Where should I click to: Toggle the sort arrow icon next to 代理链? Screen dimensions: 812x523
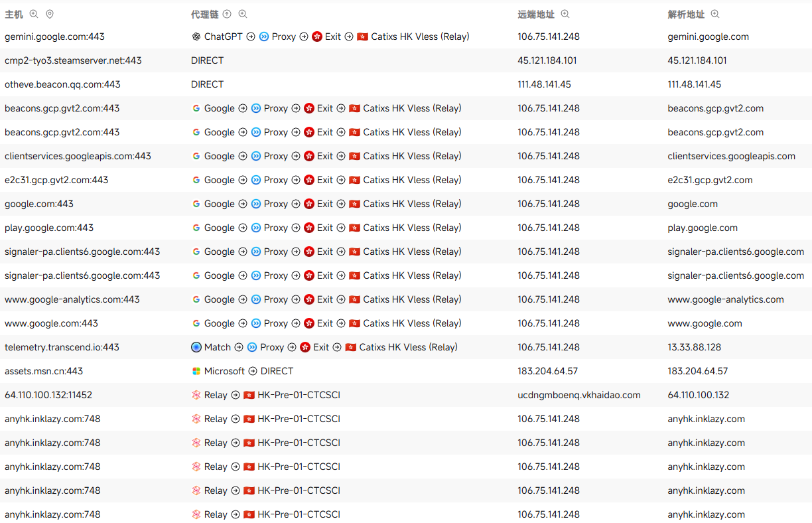(227, 14)
